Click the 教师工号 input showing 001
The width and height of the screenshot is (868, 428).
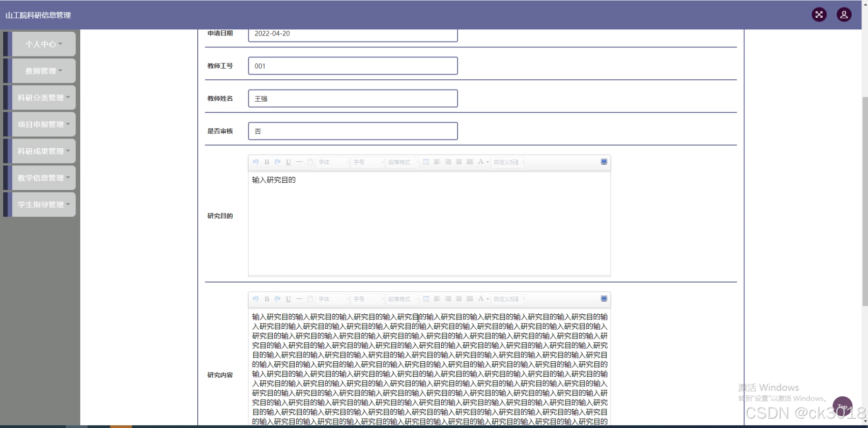coord(353,66)
